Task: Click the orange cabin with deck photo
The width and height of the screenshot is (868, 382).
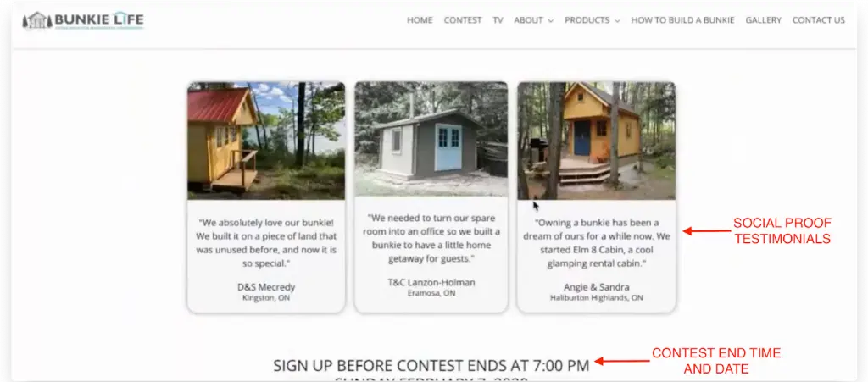Action: coord(596,141)
